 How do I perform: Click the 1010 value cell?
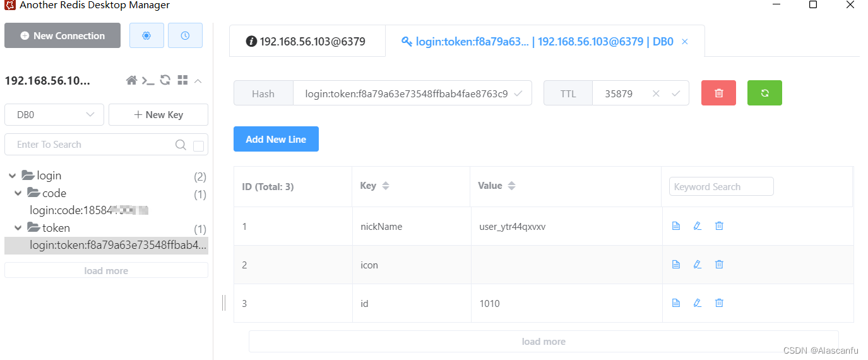(566, 304)
